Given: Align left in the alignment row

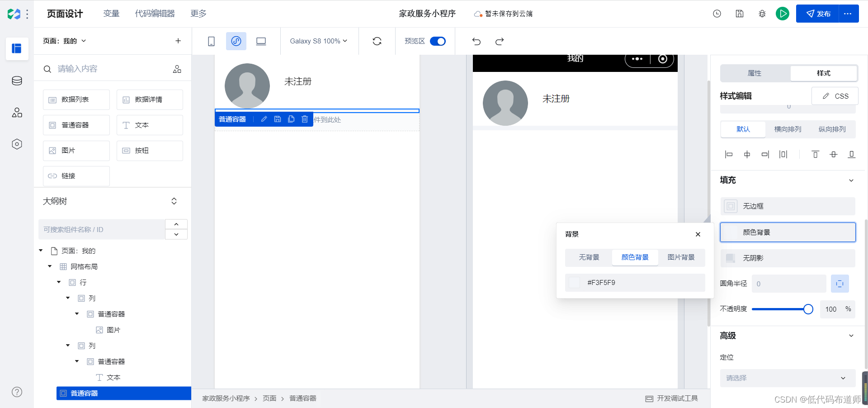Looking at the screenshot, I should click(728, 154).
